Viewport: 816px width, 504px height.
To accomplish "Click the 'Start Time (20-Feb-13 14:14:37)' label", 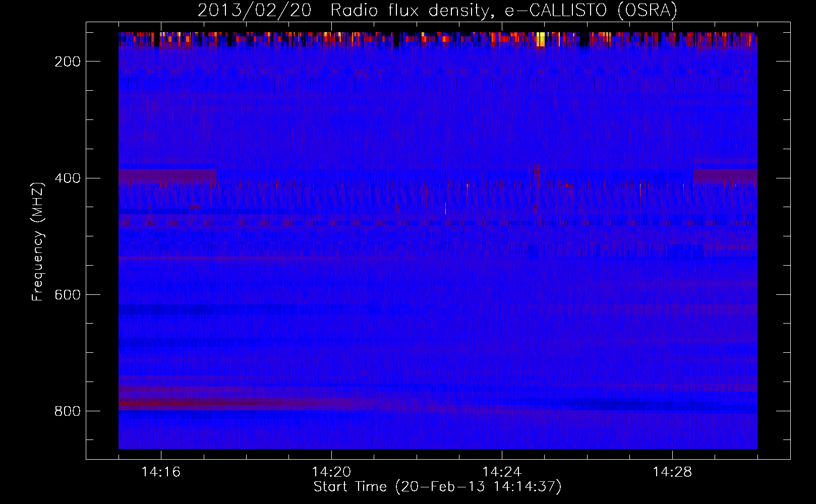I will (x=437, y=487).
